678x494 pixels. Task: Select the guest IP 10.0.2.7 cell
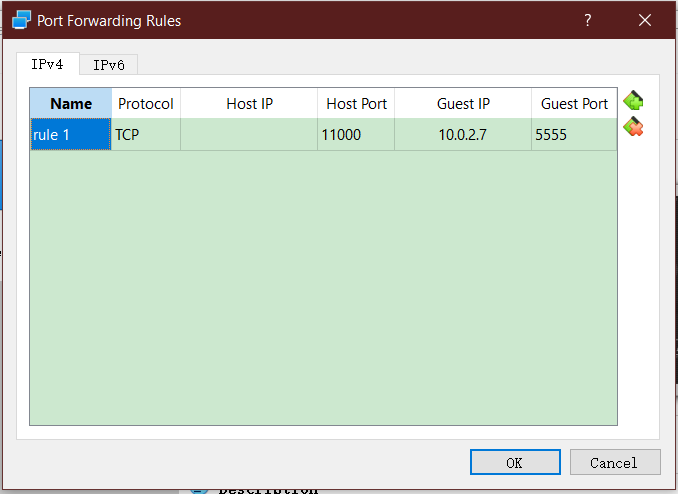click(463, 135)
